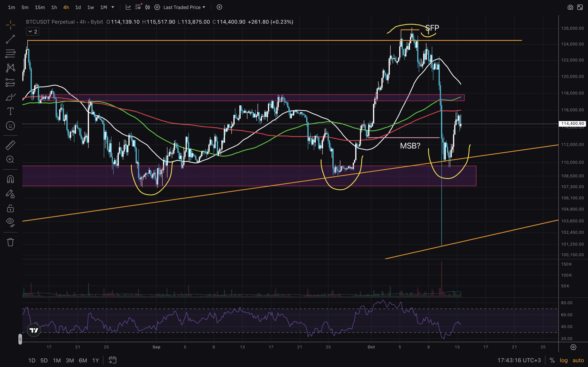The image size is (588, 367).
Task: Switch to the 15m timeframe
Action: (40, 7)
